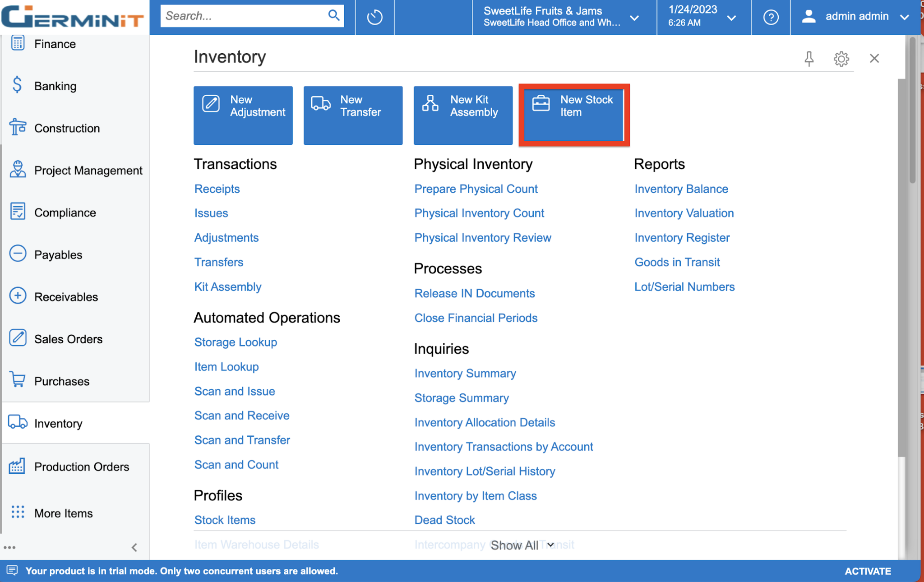Open the workspace settings gear
Screen dimensions: 924x582
[x=841, y=58]
